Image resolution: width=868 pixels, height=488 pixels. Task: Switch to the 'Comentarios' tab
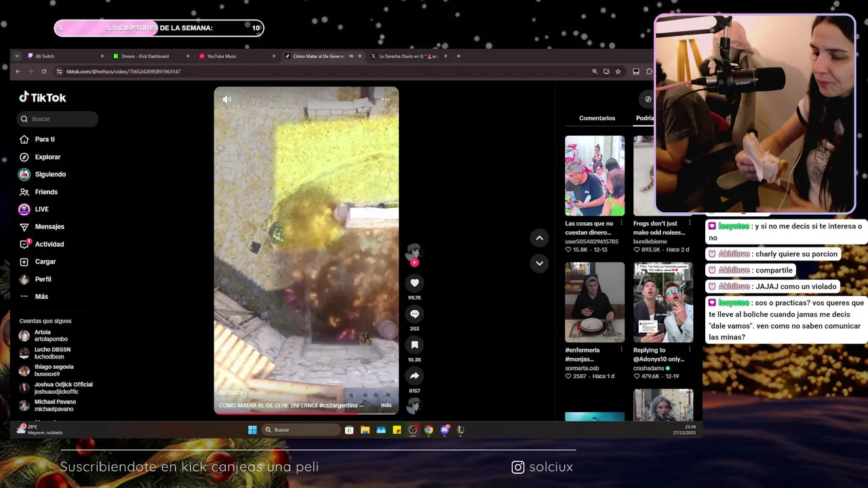coord(597,118)
